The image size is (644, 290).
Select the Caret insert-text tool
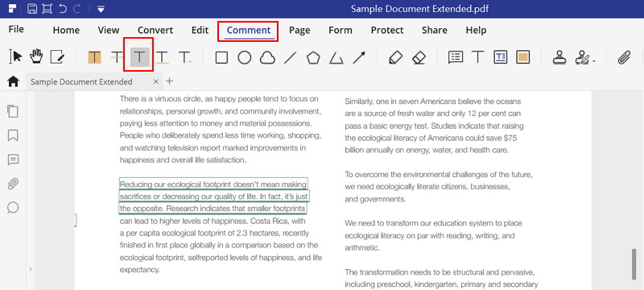click(185, 57)
